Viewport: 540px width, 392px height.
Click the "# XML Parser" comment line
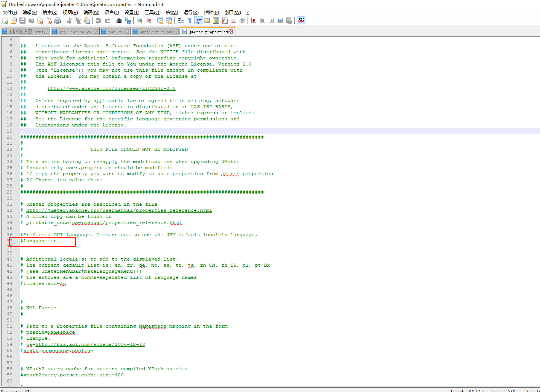pyautogui.click(x=38, y=308)
